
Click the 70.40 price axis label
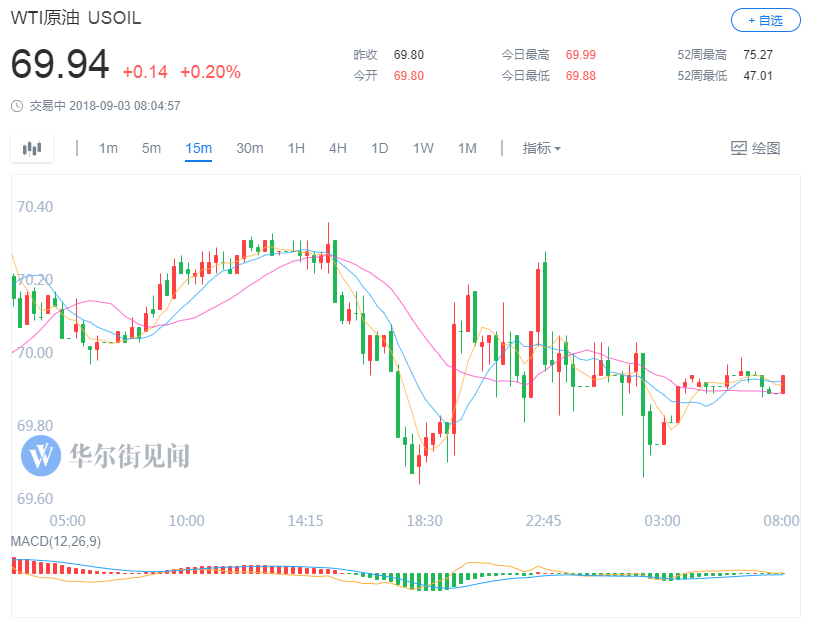click(35, 207)
